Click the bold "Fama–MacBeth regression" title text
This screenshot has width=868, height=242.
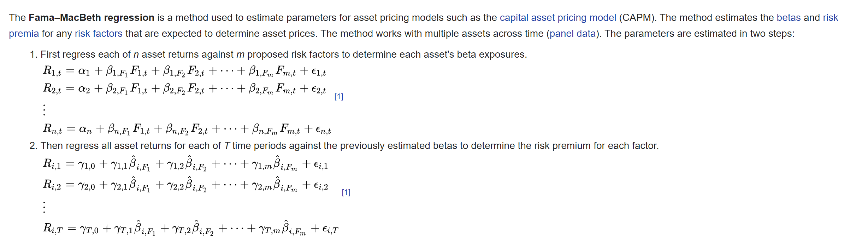click(91, 18)
